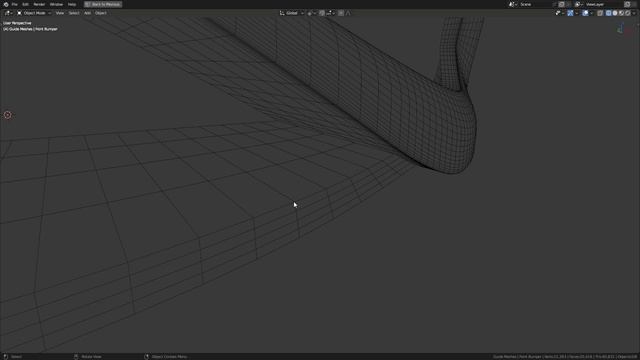640x360 pixels.
Task: Select rendered viewport shading
Action: click(628, 13)
